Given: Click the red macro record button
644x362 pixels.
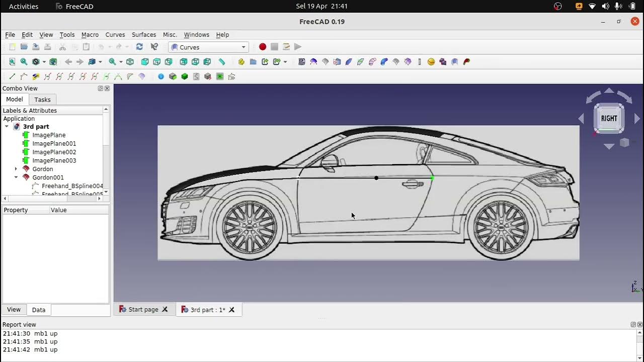Looking at the screenshot, I should (x=263, y=47).
